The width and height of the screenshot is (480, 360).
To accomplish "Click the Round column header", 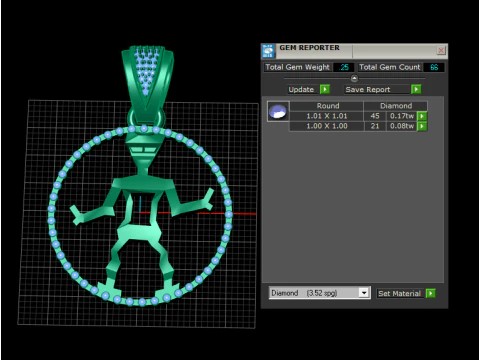I will click(327, 106).
